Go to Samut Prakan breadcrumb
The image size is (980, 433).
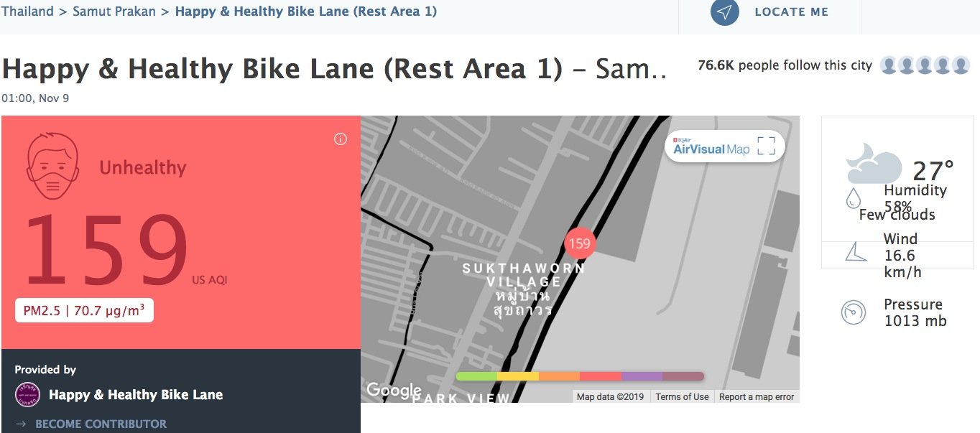[x=114, y=11]
